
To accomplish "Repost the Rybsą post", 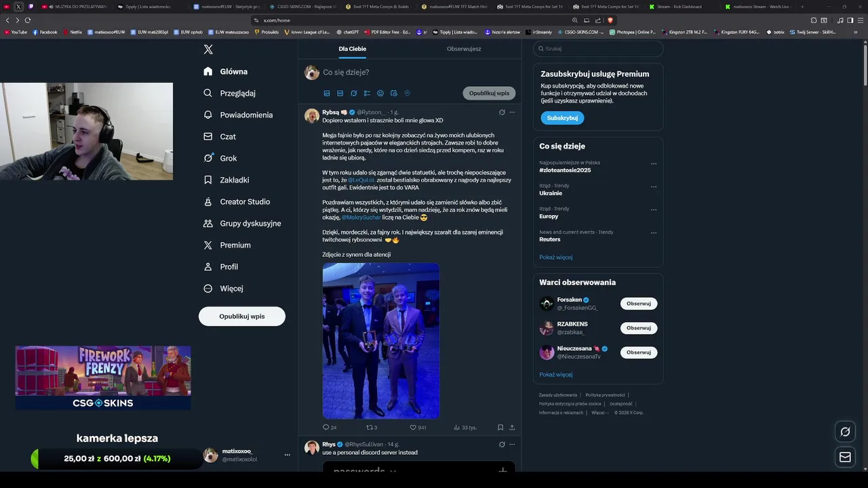I will coord(372,428).
